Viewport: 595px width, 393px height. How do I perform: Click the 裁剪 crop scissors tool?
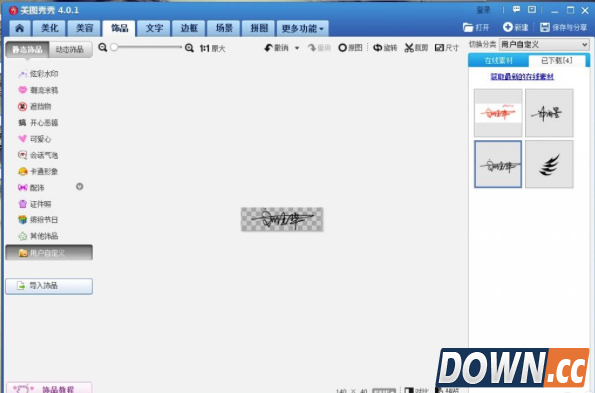click(416, 48)
